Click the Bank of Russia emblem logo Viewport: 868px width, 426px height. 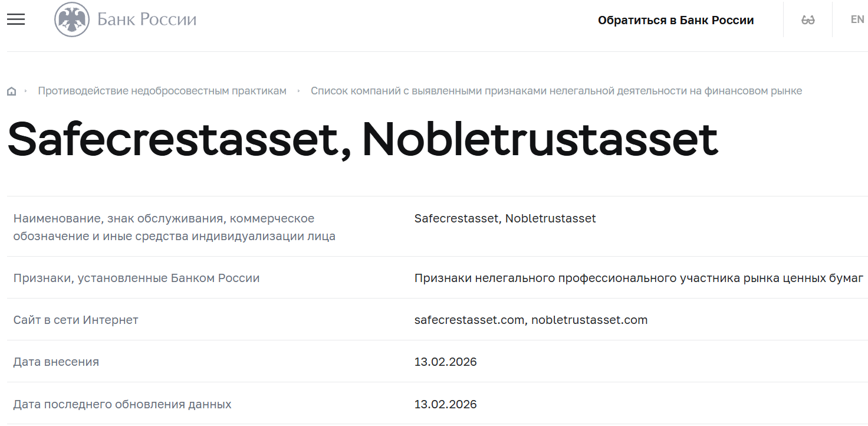coord(71,18)
